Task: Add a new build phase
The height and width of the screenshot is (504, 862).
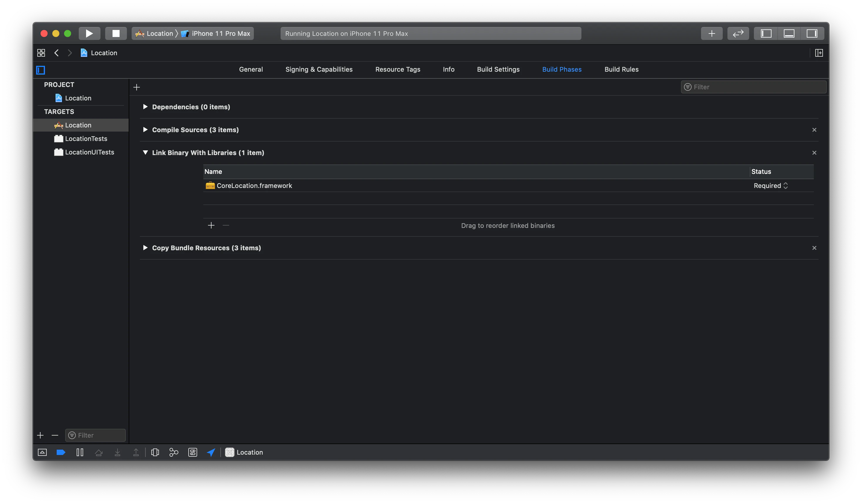Action: tap(137, 87)
